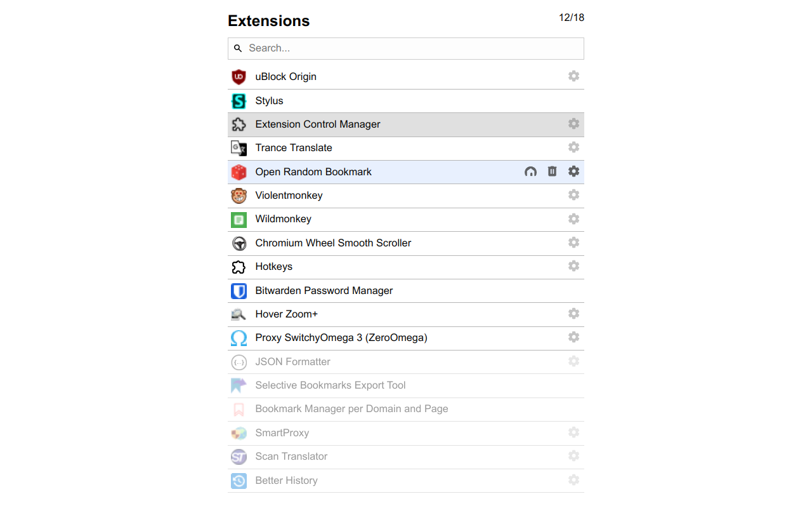The image size is (812, 508).
Task: Enable the SmartProxy extension
Action: (282, 433)
